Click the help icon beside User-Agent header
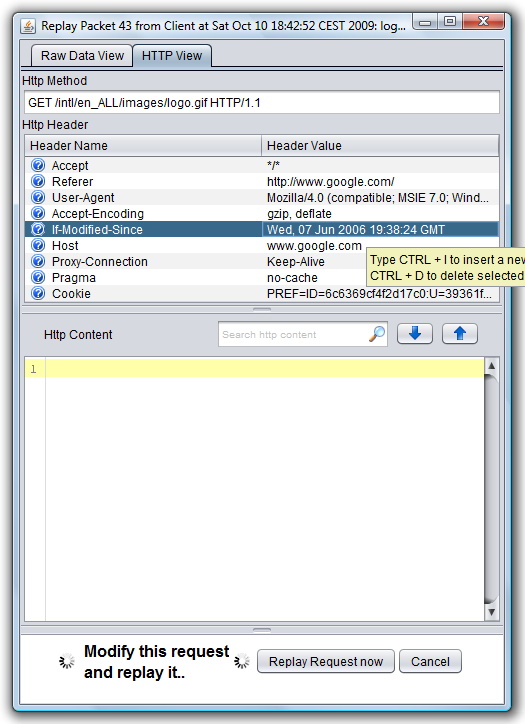Viewport: 525px width, 724px height. [38, 197]
